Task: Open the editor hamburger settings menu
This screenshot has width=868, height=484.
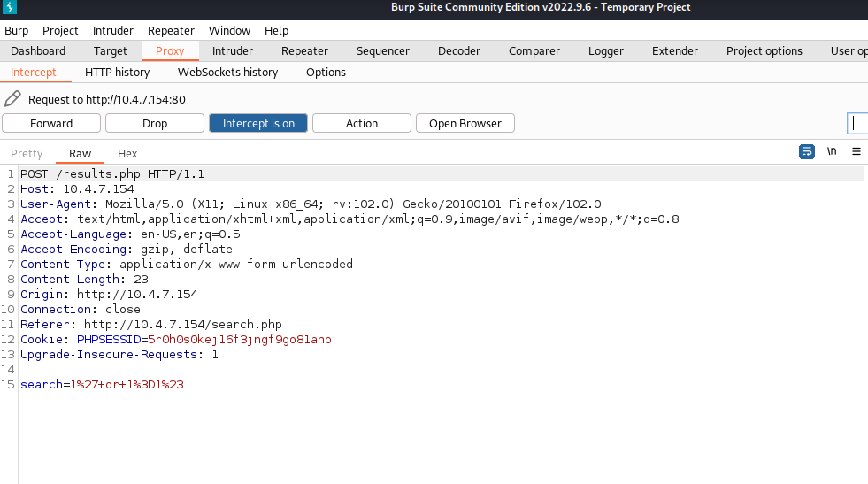Action: (x=856, y=152)
